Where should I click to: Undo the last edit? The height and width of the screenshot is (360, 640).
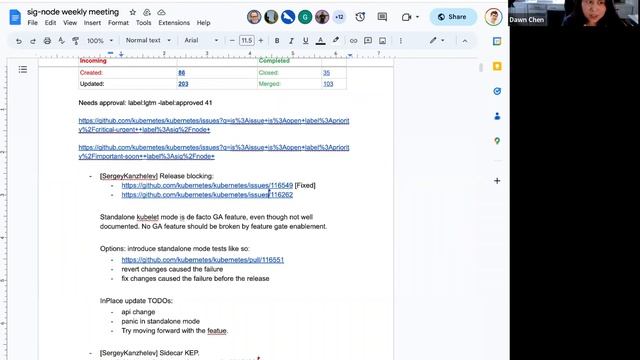coord(19,41)
